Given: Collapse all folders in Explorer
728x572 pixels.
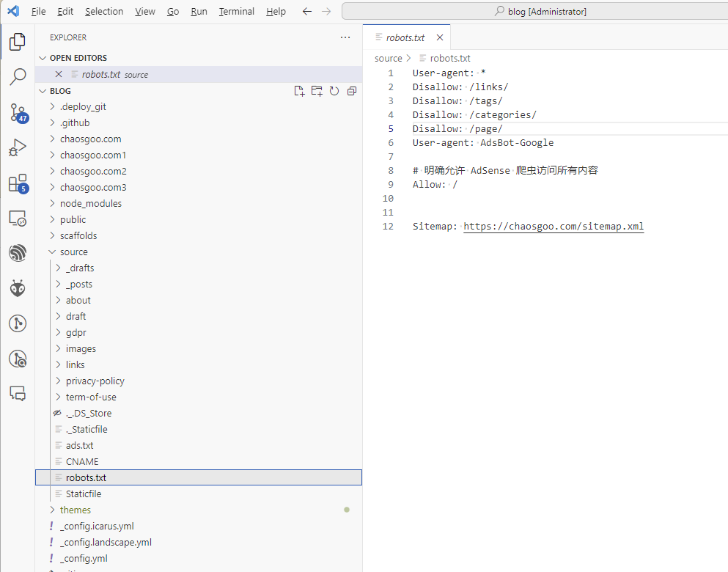Looking at the screenshot, I should coord(352,91).
